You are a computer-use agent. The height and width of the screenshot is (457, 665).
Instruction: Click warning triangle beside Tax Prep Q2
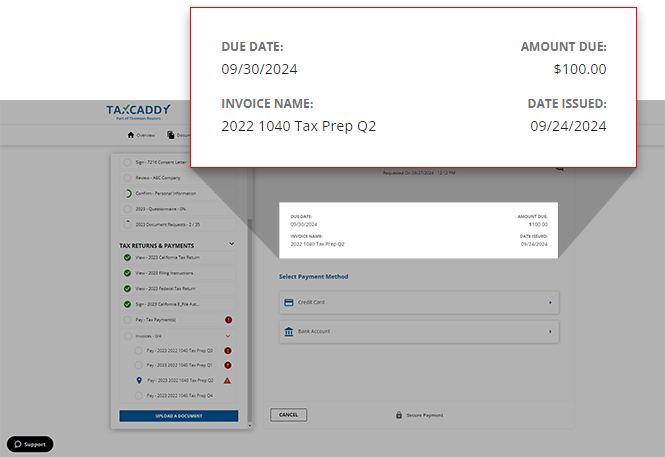[x=228, y=381]
